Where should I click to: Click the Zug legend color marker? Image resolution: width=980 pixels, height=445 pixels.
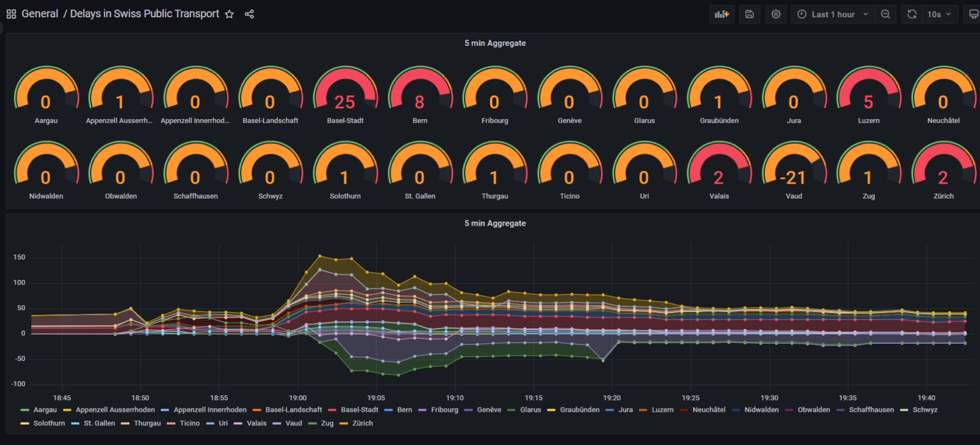click(x=312, y=423)
